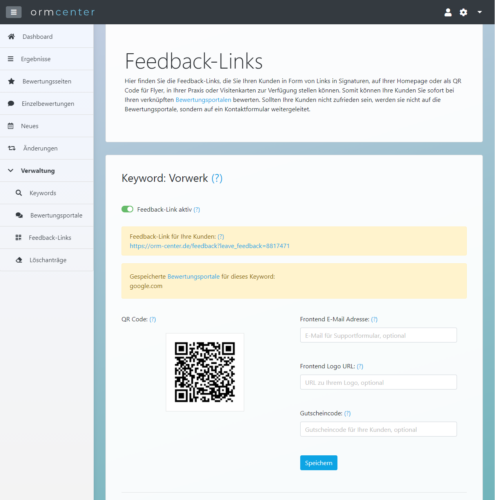Click the Dashboard home icon
Screen dimensions: 495x500
pyautogui.click(x=11, y=36)
